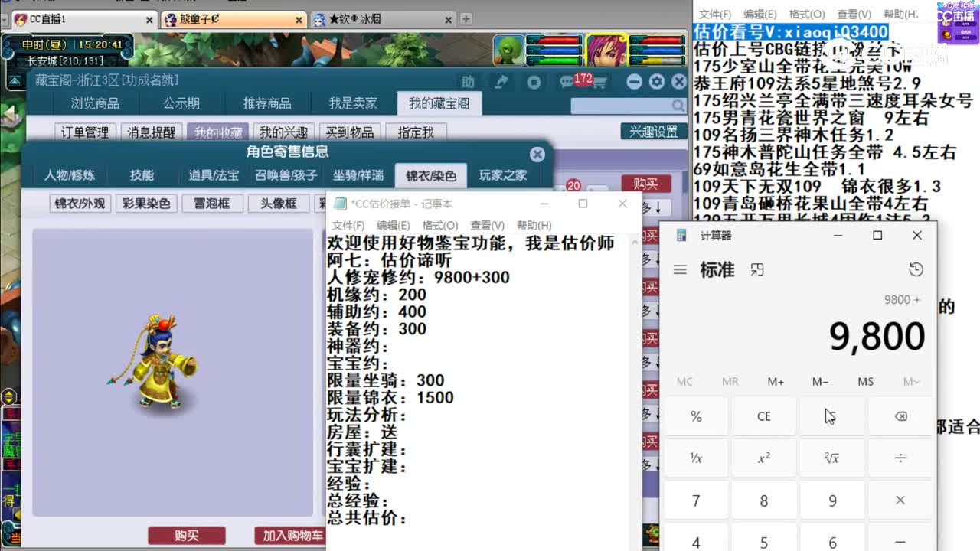This screenshot has height=551, width=980.
Task: Click the 我的收藏 button
Action: pyautogui.click(x=217, y=132)
